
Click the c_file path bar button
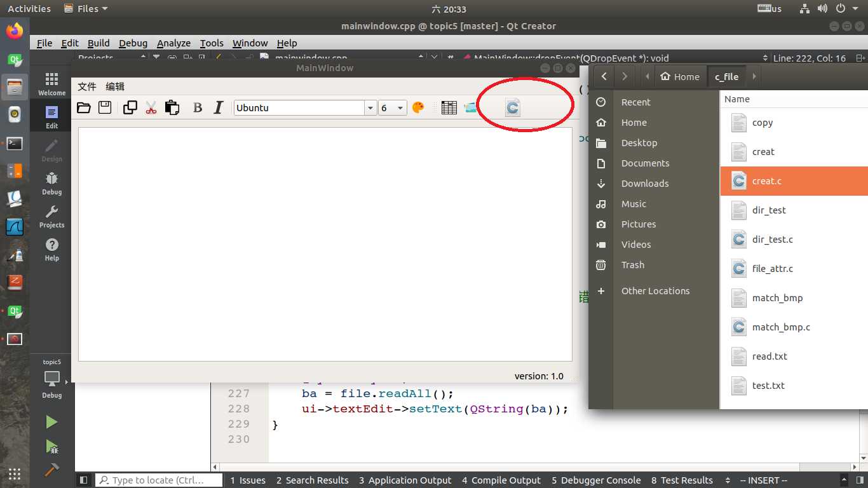point(726,76)
